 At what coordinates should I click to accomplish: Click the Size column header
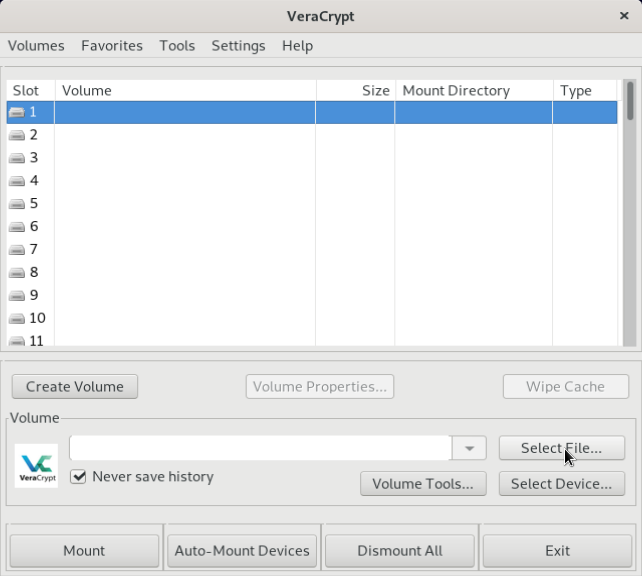tap(355, 90)
